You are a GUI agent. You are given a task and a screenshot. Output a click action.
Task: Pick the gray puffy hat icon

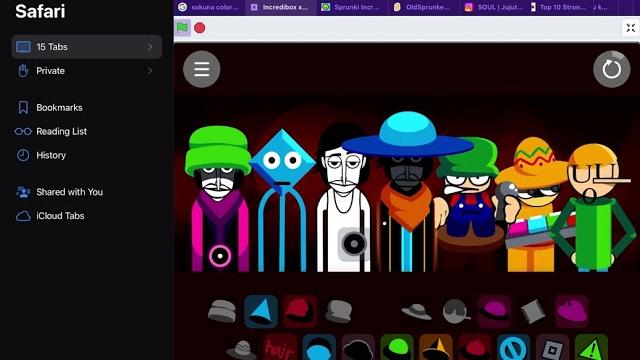tap(339, 311)
